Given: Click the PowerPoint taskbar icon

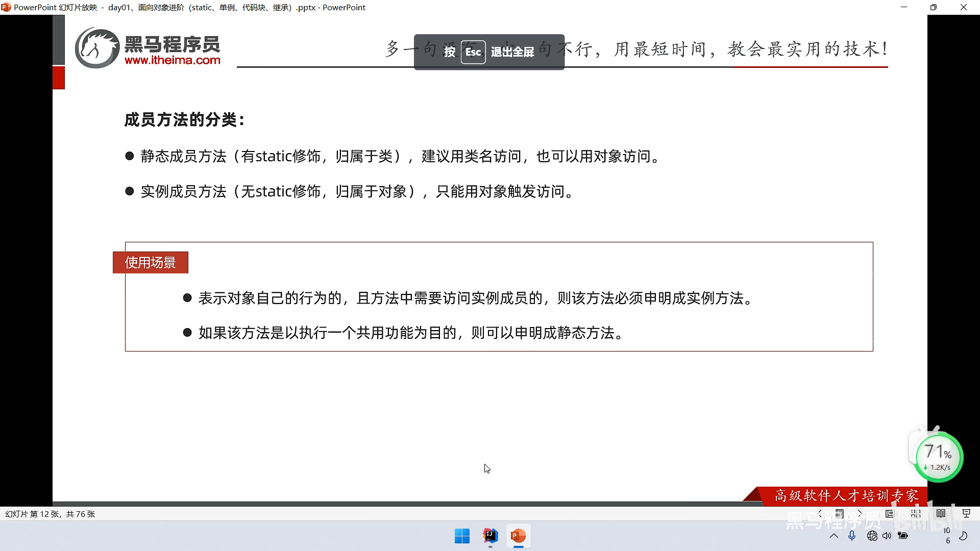Looking at the screenshot, I should coord(518,536).
